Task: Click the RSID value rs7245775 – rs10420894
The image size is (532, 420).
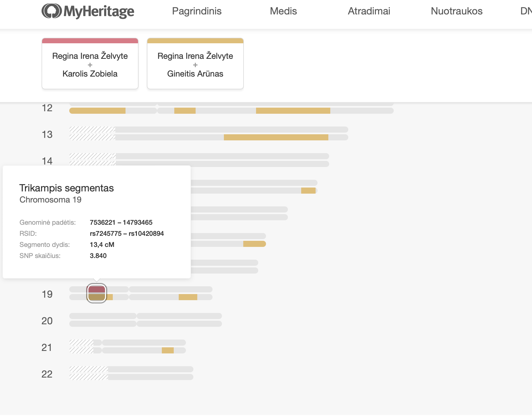Action: pos(127,234)
